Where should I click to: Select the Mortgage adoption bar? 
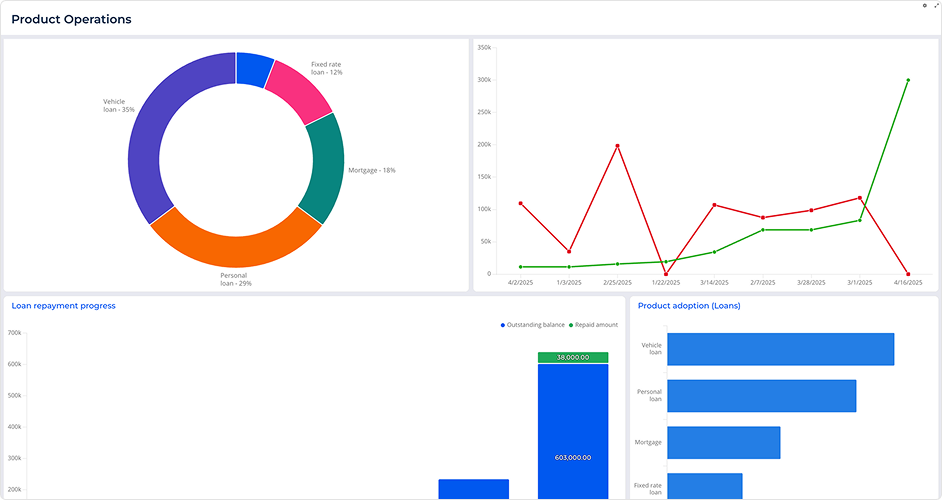pyautogui.click(x=723, y=442)
